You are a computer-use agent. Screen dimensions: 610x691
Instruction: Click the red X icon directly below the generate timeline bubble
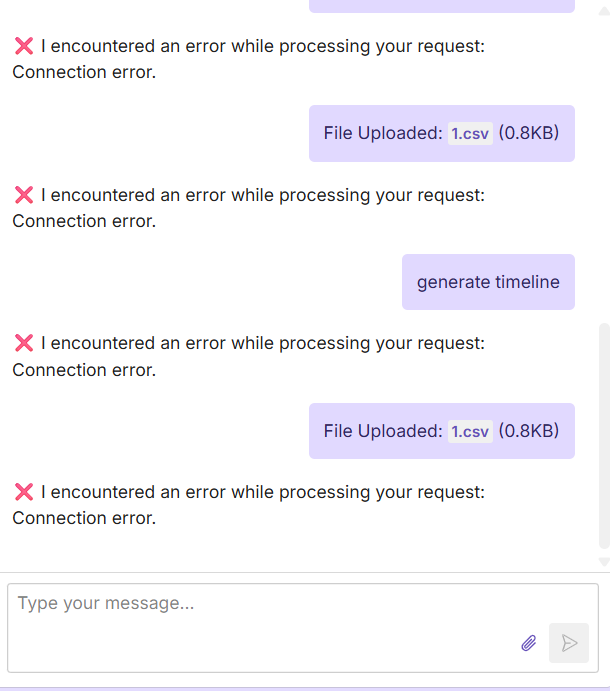coord(24,343)
